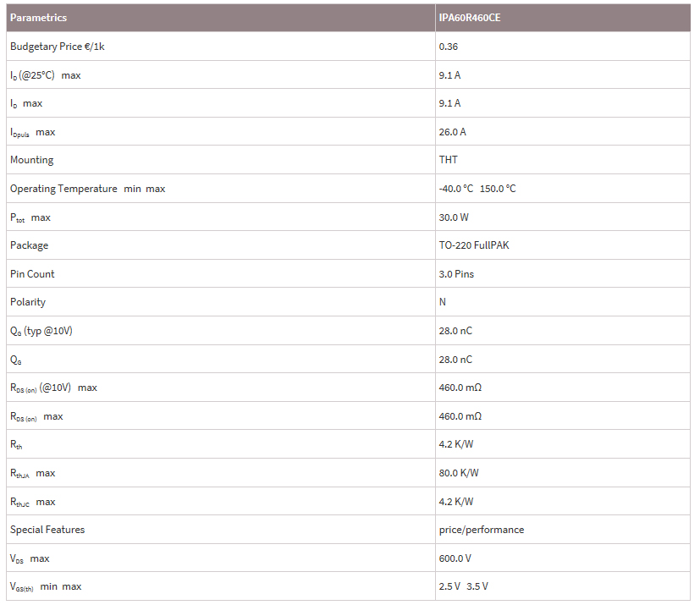Click the Parametrics column header
Screen dimensions: 700x605
point(38,18)
